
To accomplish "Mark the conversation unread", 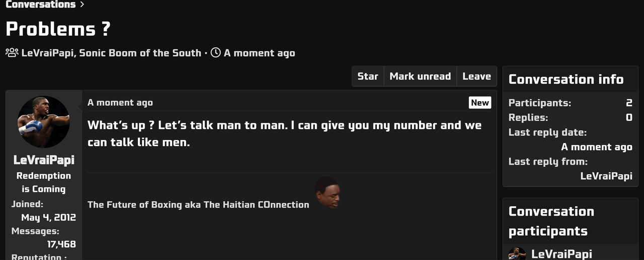I will (420, 77).
